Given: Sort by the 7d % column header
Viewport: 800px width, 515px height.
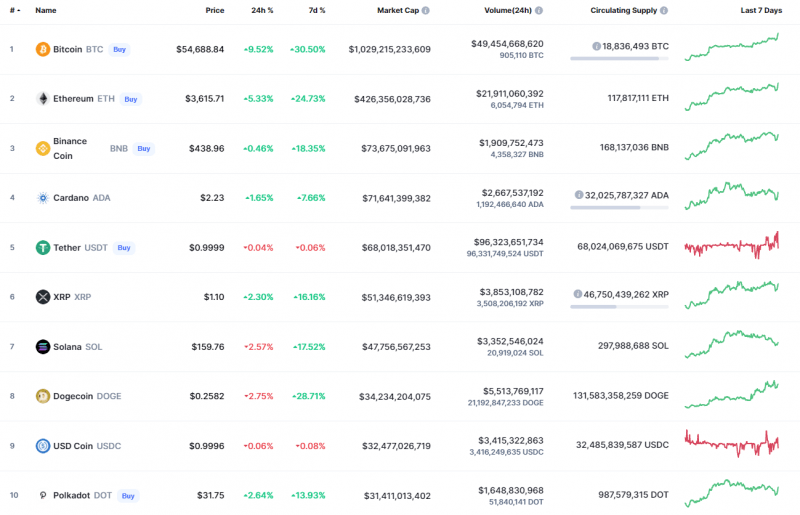Looking at the screenshot, I should coord(316,10).
